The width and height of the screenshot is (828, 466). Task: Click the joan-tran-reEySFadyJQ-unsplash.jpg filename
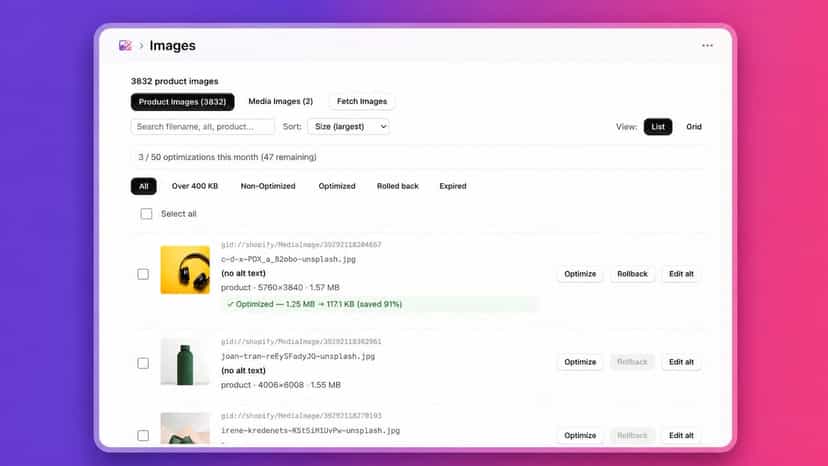click(298, 356)
